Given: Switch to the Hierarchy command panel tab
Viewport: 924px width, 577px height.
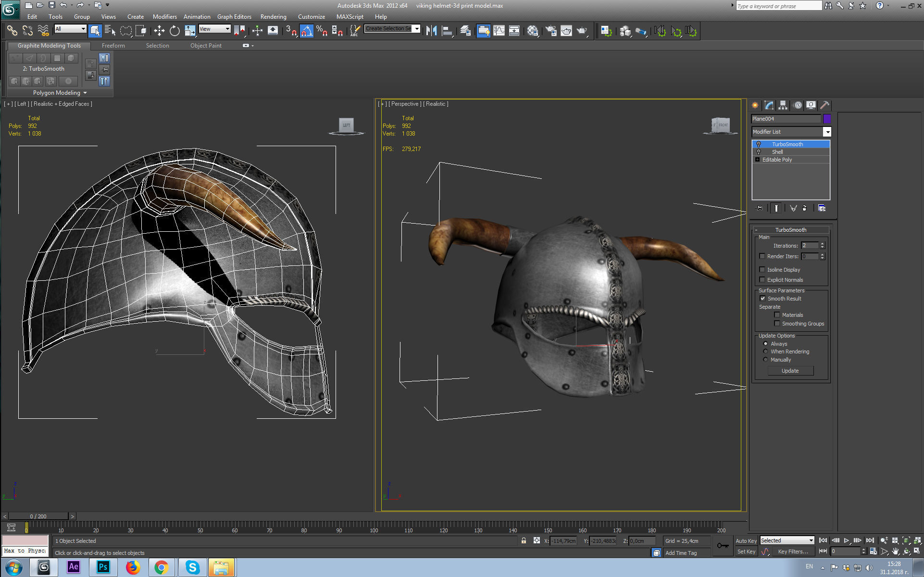Looking at the screenshot, I should click(x=783, y=105).
